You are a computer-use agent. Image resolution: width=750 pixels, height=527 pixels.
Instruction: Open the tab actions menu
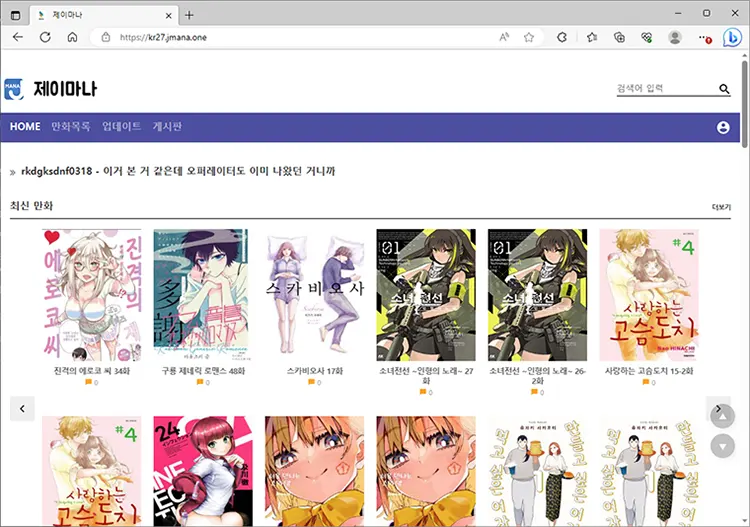(15, 15)
